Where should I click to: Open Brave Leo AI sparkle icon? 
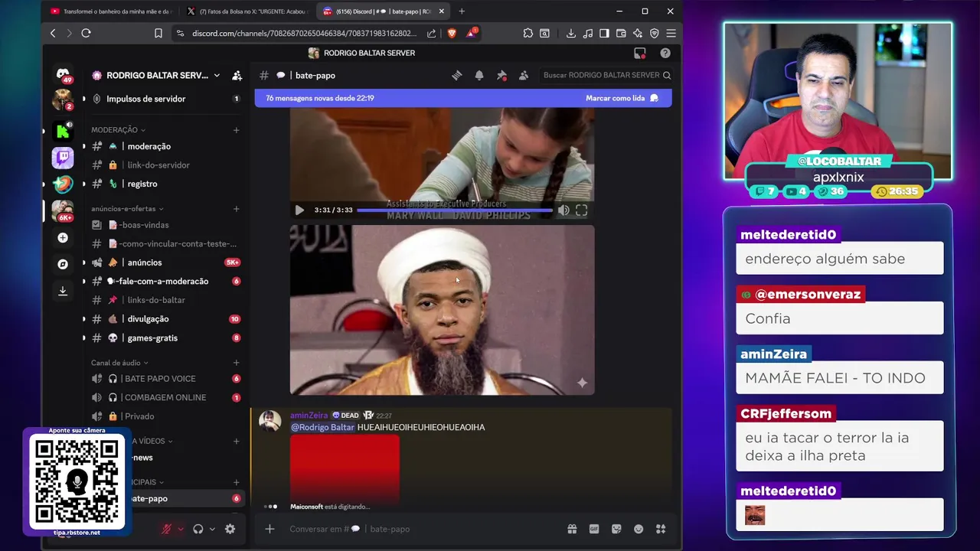638,33
